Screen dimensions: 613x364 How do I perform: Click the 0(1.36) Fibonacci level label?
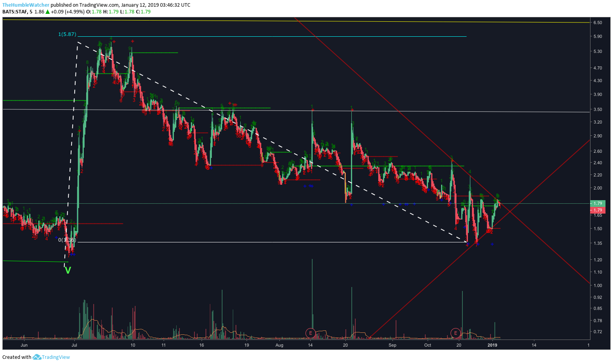coord(67,240)
